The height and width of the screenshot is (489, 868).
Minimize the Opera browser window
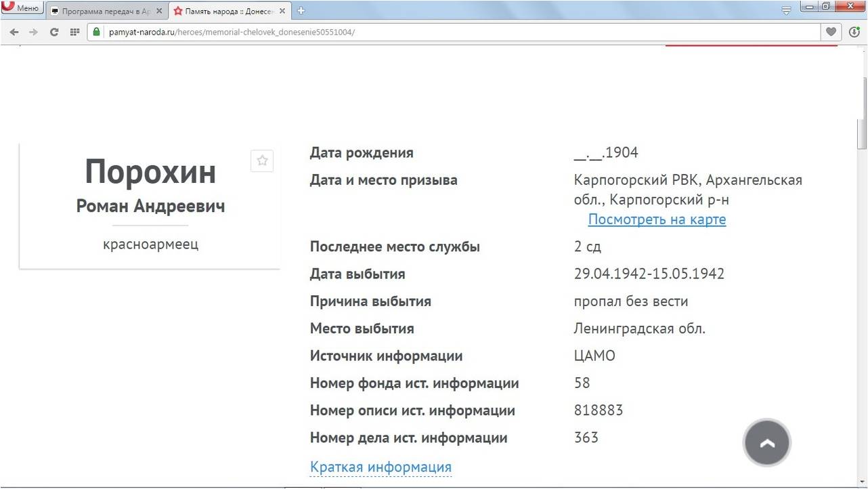tap(808, 6)
